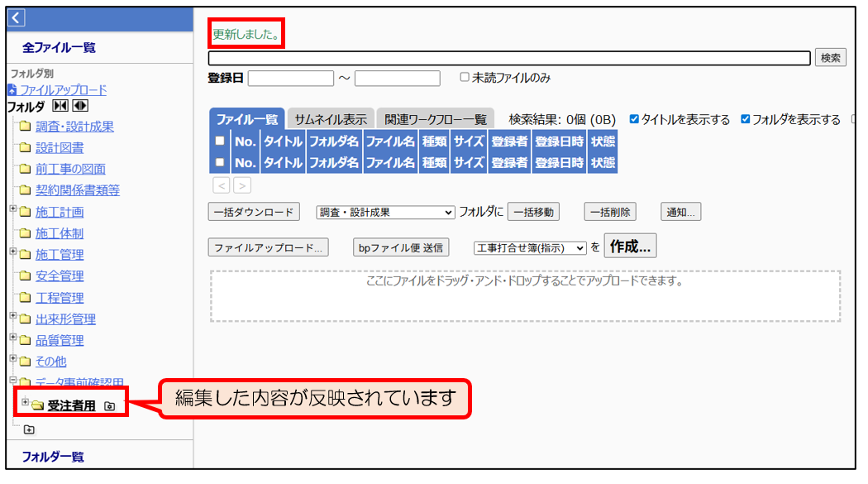Screen dimensions: 868x484
Task: Enable the 未読ファイルのみ checkbox
Action: click(x=465, y=78)
